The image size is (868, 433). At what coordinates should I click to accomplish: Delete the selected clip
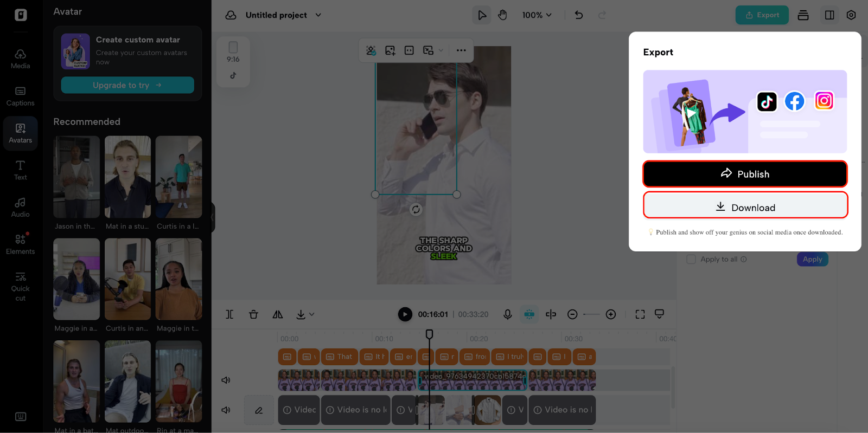click(x=253, y=314)
